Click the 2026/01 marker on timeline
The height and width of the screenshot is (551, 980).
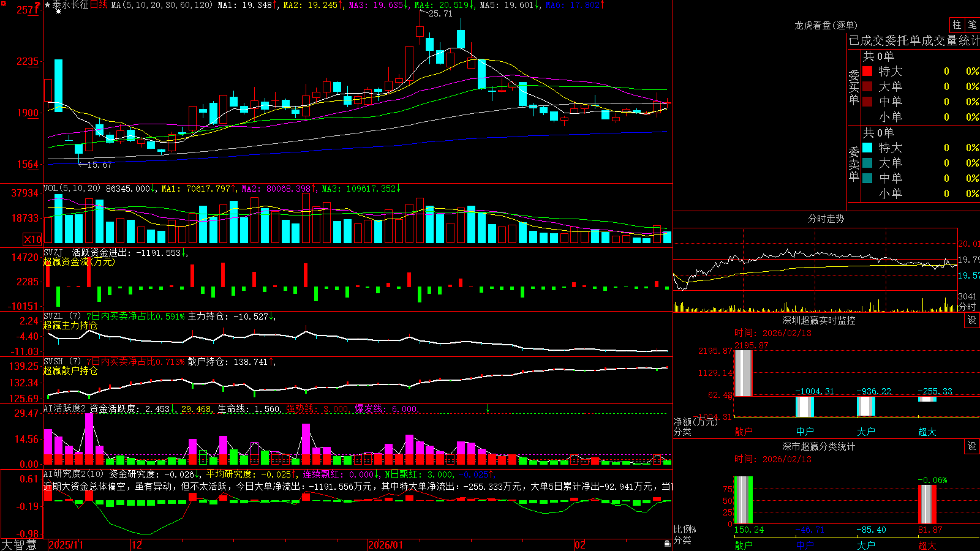(x=386, y=545)
